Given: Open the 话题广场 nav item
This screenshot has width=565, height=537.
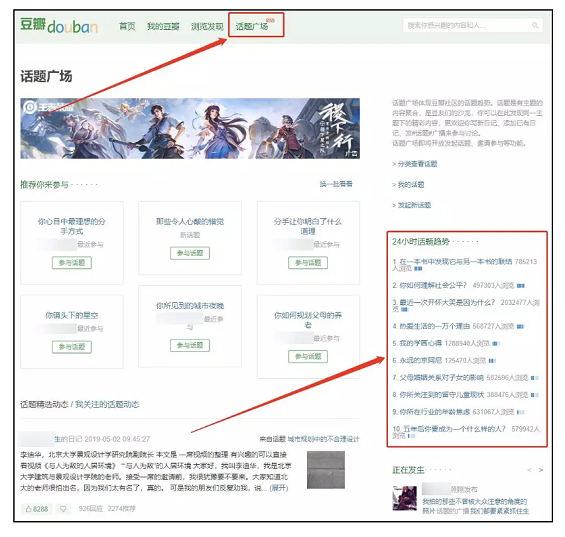Looking at the screenshot, I should (x=252, y=26).
